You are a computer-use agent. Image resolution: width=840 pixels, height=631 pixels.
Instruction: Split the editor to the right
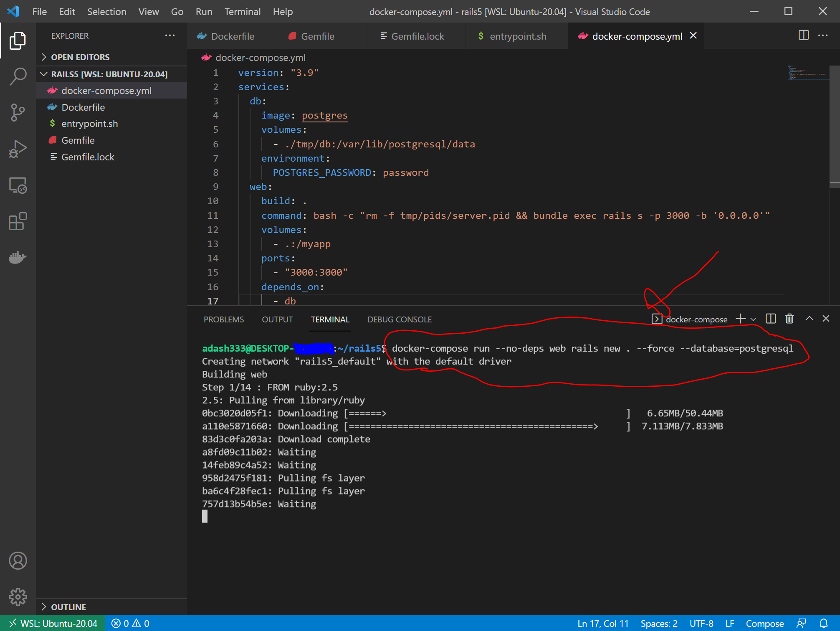click(804, 35)
